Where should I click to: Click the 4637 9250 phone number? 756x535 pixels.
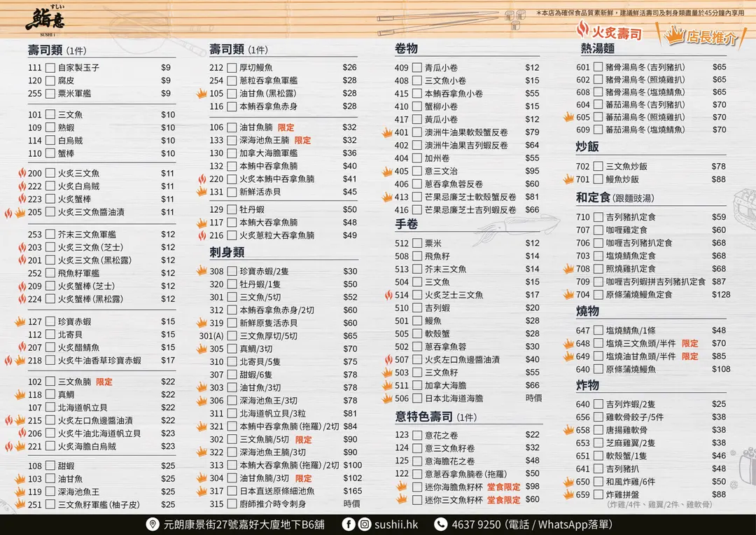[x=476, y=524]
